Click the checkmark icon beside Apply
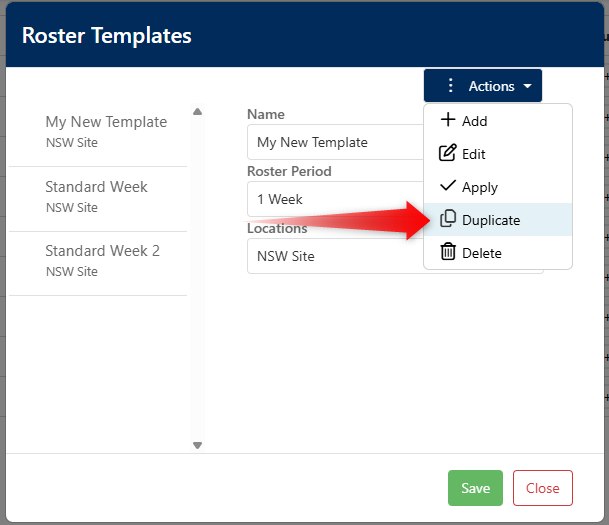Screen dimensions: 609x525 (x=448, y=187)
